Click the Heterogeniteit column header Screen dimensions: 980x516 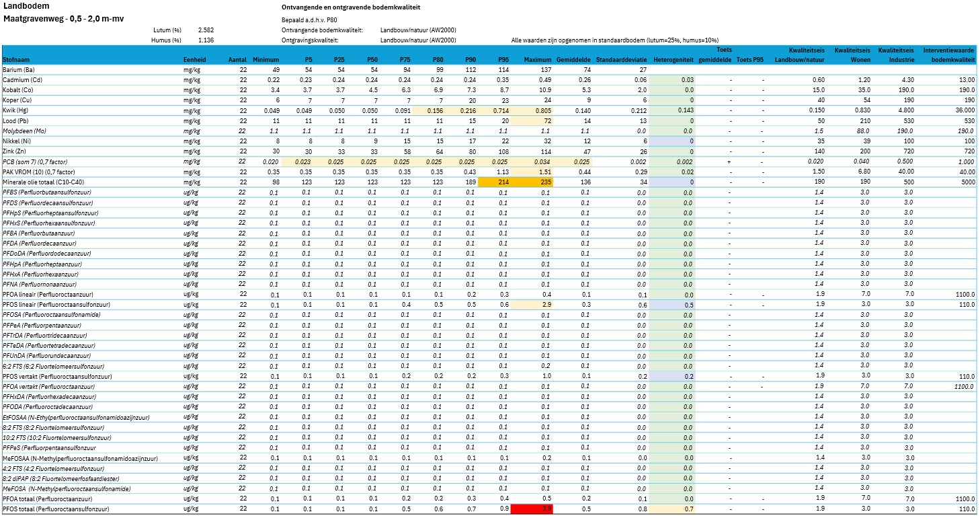point(674,60)
